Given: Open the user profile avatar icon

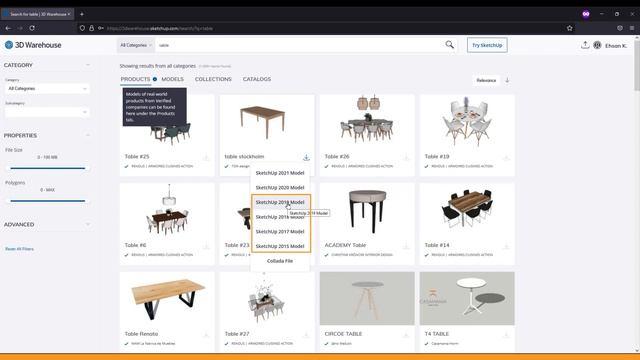Looking at the screenshot, I should 597,45.
